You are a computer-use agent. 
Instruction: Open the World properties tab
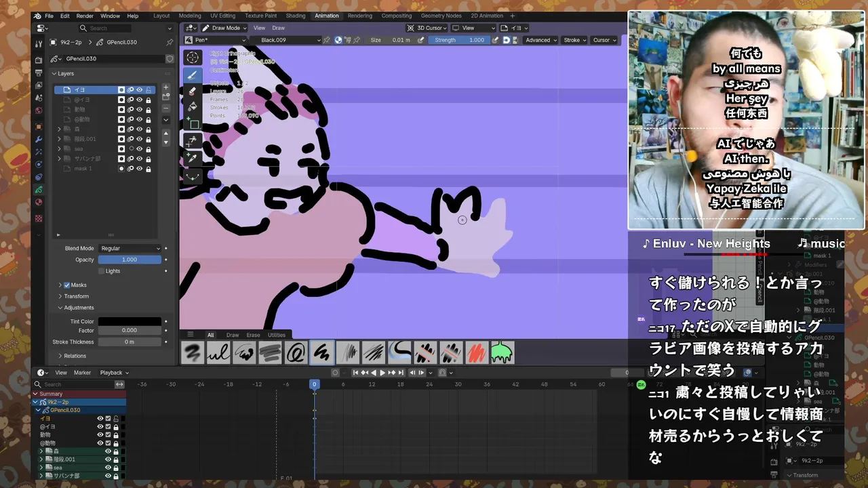coord(39,110)
